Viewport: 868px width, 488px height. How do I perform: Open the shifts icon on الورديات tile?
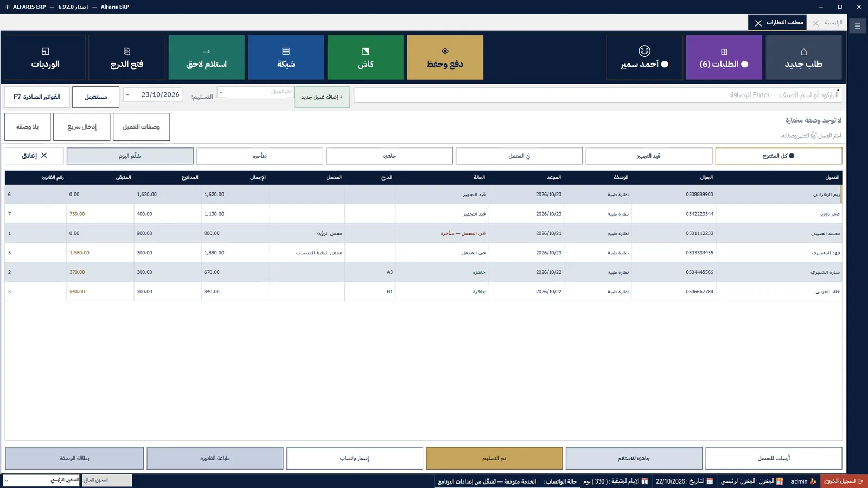(x=46, y=51)
